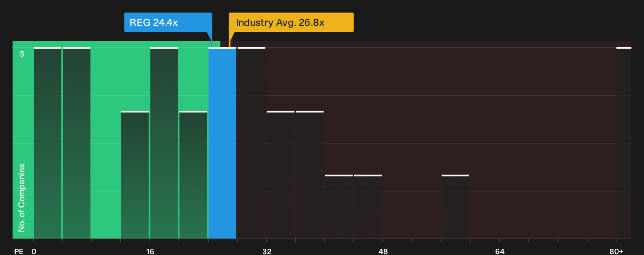Viewport: 644px width, 255px height.
Task: Click the dark bar just right of the blue bar
Action: [251, 143]
